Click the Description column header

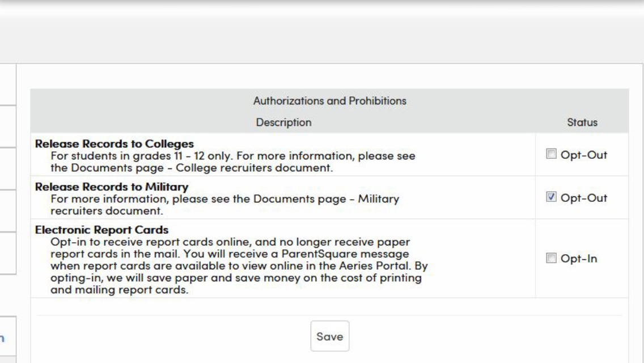coord(283,123)
